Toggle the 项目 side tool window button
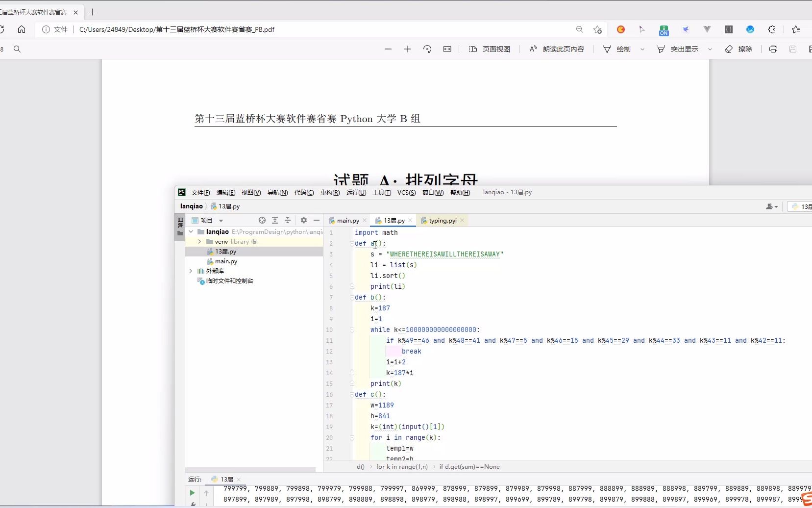Viewport: 812px width, 508px height. (180, 227)
